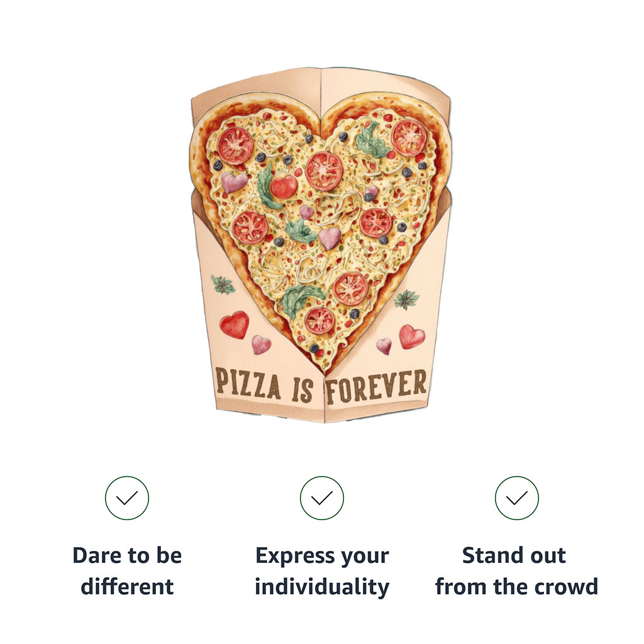
Task: Click the green herb sprig on box's left side
Action: point(223,285)
